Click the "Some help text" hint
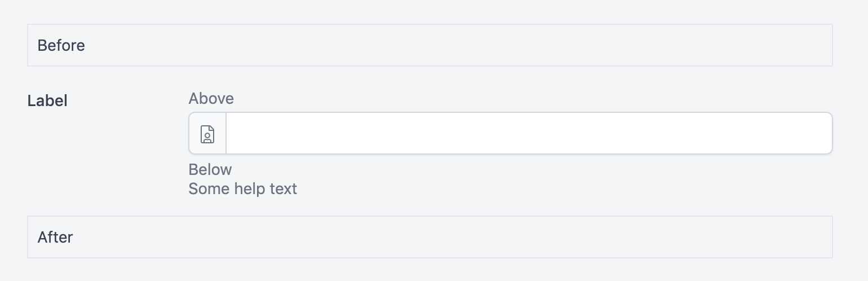 (x=242, y=188)
